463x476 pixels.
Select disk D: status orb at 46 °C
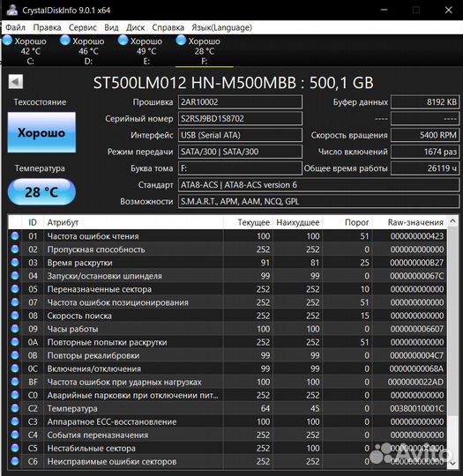pos(65,40)
